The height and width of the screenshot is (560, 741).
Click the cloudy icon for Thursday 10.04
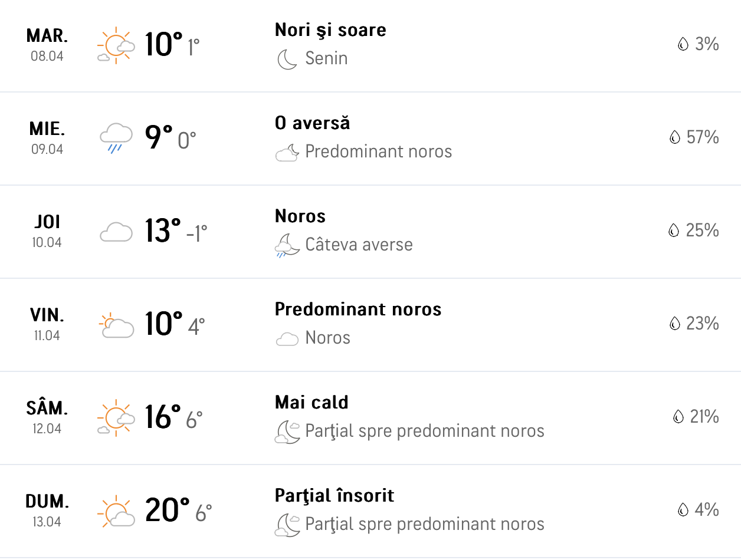[x=115, y=232]
